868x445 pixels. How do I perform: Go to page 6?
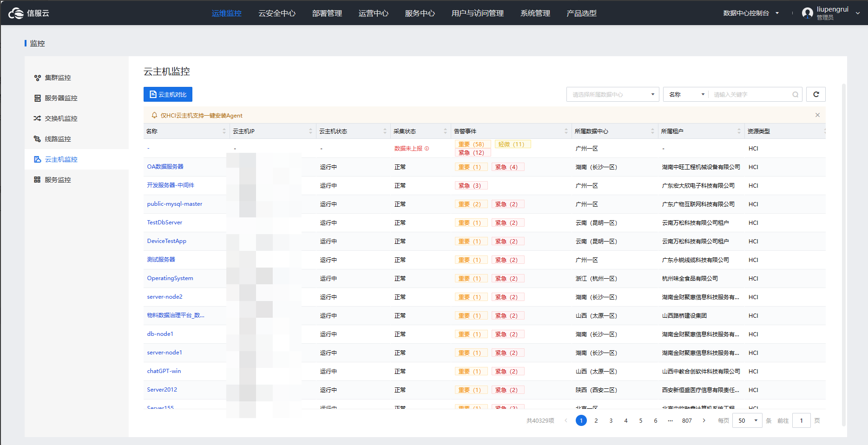[x=656, y=420]
